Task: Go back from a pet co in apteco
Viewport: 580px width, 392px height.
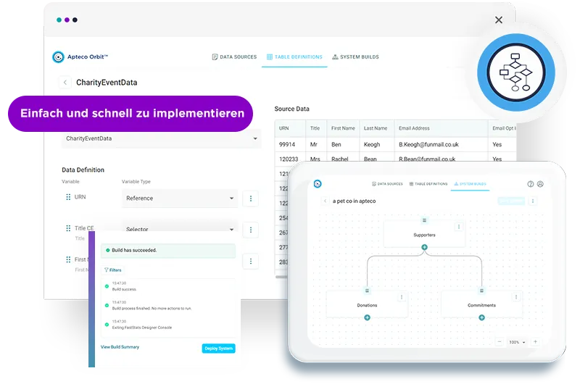Action: point(325,201)
